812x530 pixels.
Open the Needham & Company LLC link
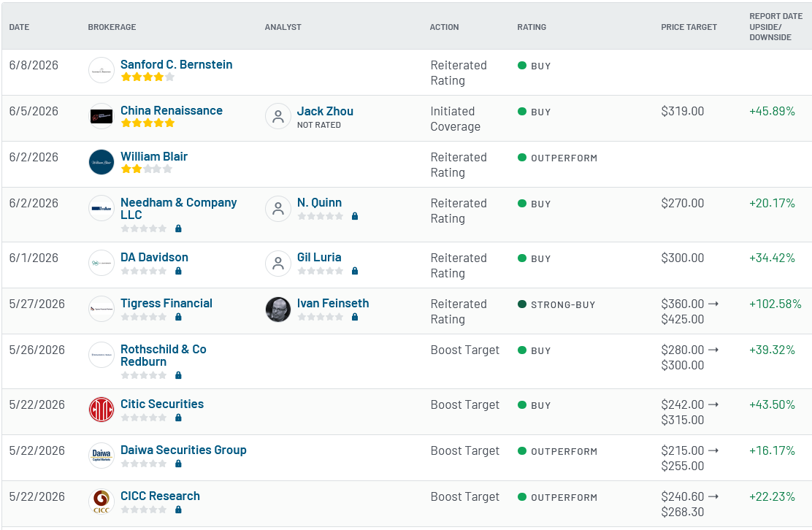point(179,209)
